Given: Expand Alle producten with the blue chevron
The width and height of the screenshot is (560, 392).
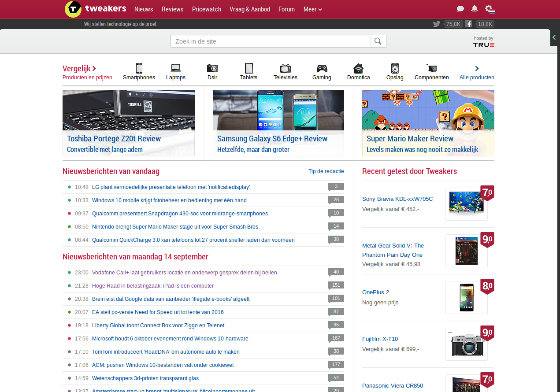Looking at the screenshot, I should coord(476,69).
